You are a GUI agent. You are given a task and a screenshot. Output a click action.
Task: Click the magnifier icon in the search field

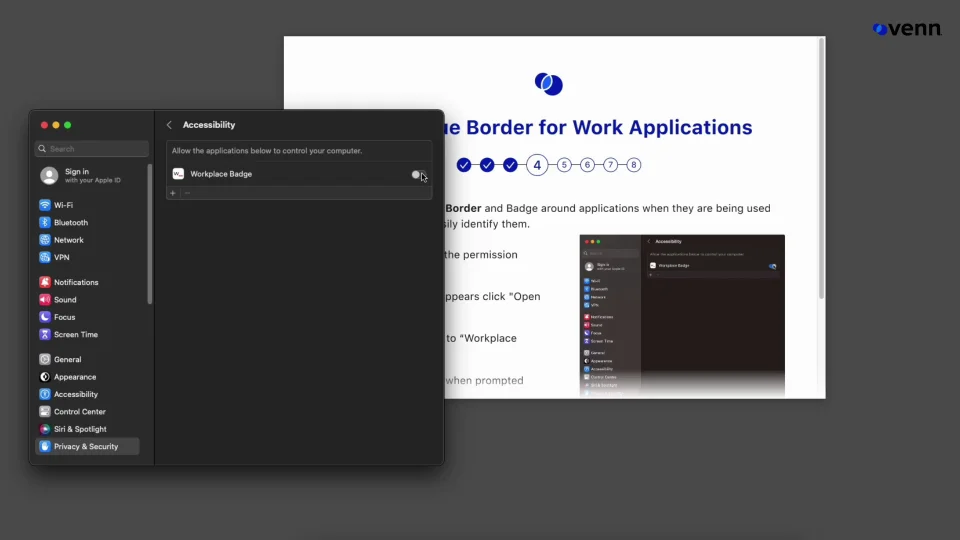pyautogui.click(x=42, y=149)
